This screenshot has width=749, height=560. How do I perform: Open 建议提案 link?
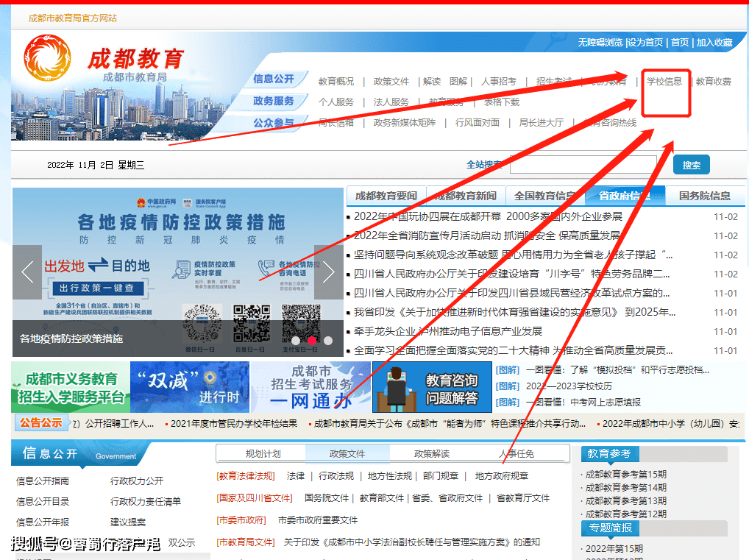(x=128, y=522)
